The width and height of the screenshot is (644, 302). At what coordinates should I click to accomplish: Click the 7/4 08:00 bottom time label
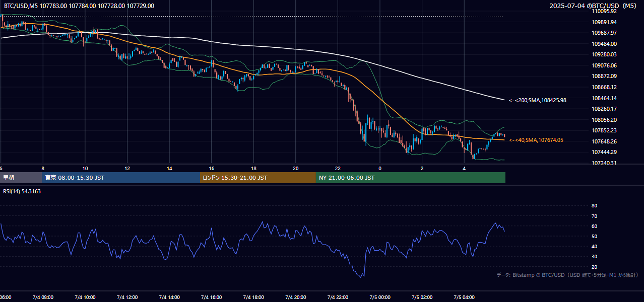pyautogui.click(x=43, y=297)
